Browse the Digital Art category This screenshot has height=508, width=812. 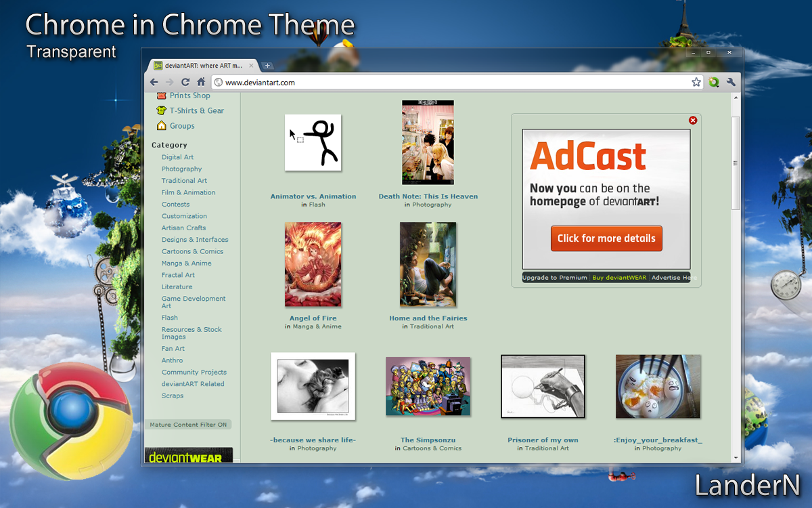click(x=177, y=157)
